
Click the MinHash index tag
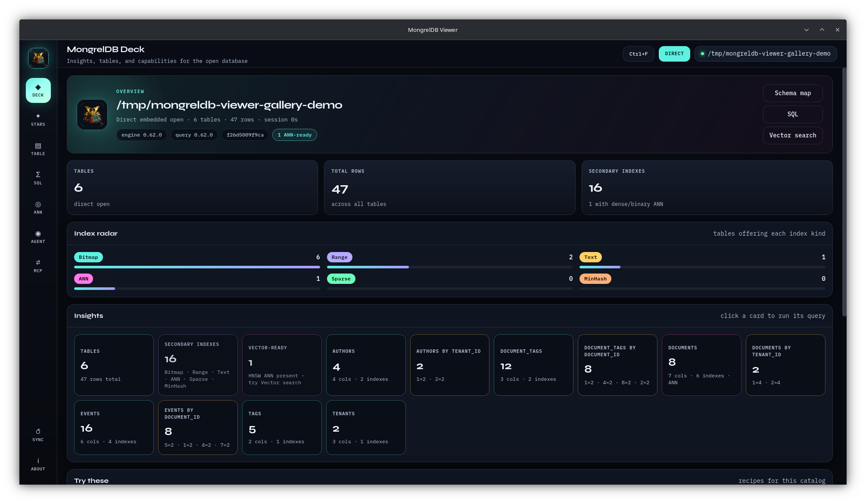595,279
